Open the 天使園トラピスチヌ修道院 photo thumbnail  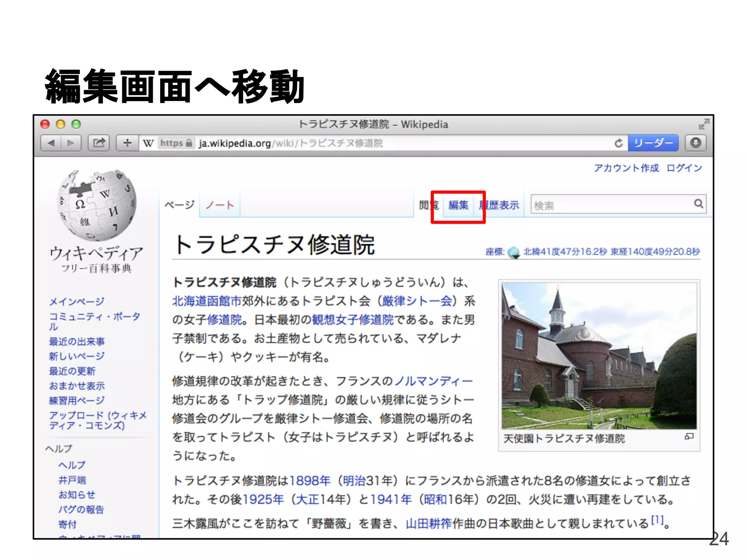tap(599, 356)
